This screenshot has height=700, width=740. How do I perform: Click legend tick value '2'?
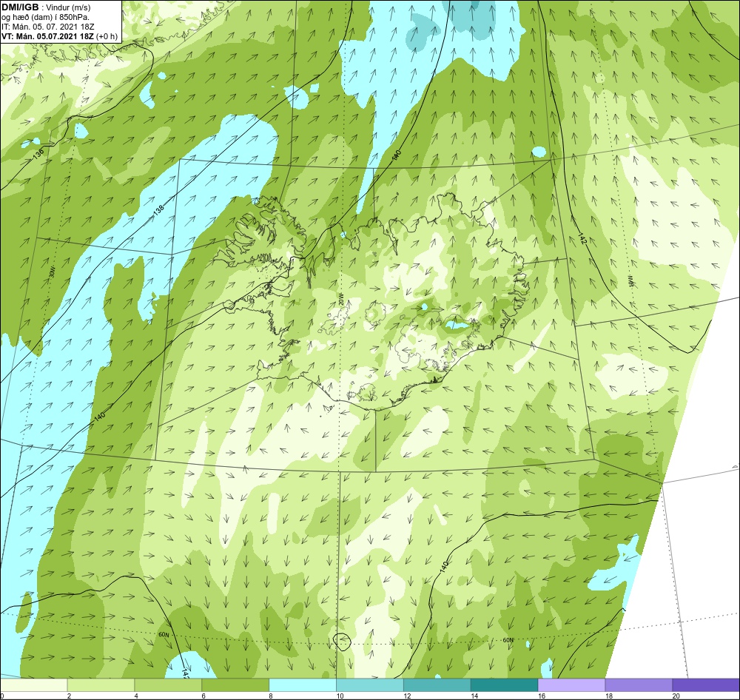tap(69, 696)
